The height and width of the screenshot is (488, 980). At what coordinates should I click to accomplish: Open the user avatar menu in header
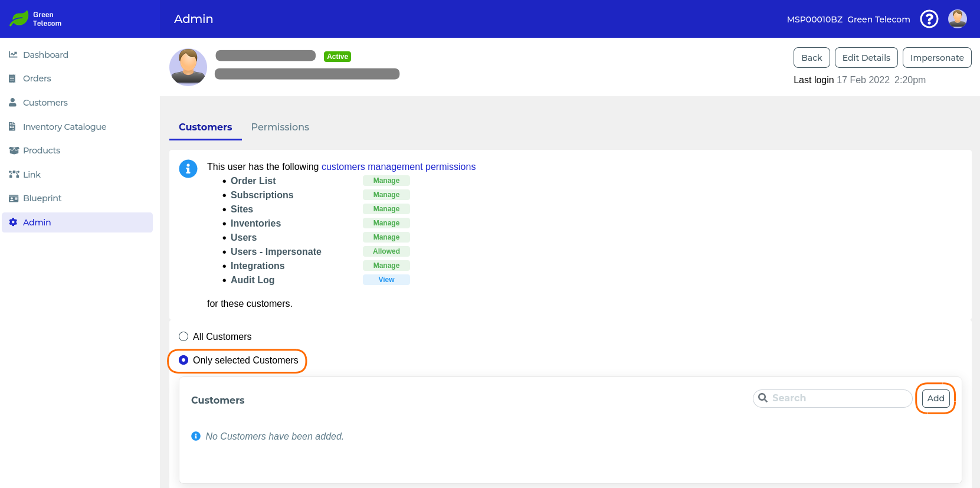click(958, 19)
